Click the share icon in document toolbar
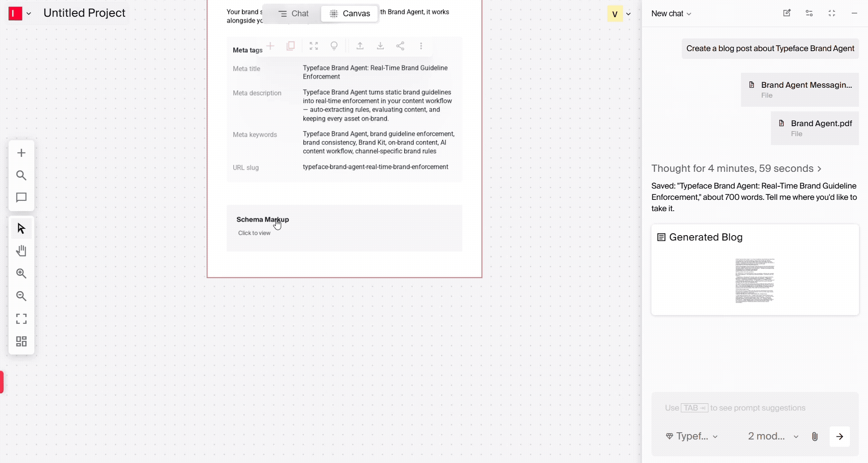Viewport: 868px width, 463px height. (x=400, y=46)
